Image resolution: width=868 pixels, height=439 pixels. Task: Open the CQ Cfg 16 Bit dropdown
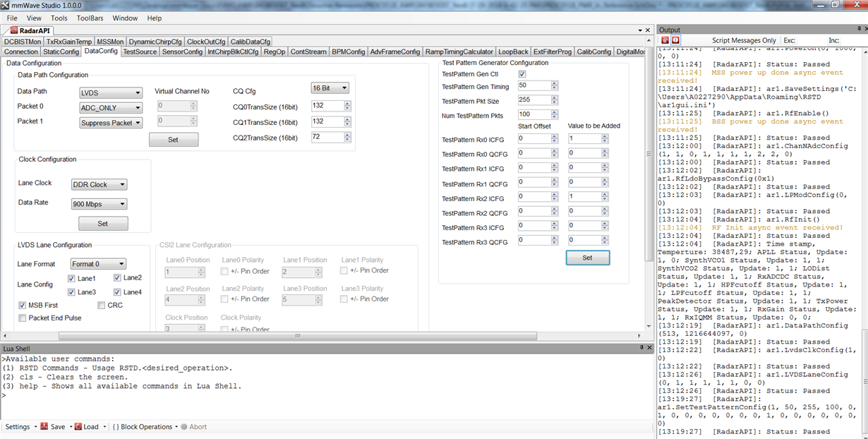[330, 88]
